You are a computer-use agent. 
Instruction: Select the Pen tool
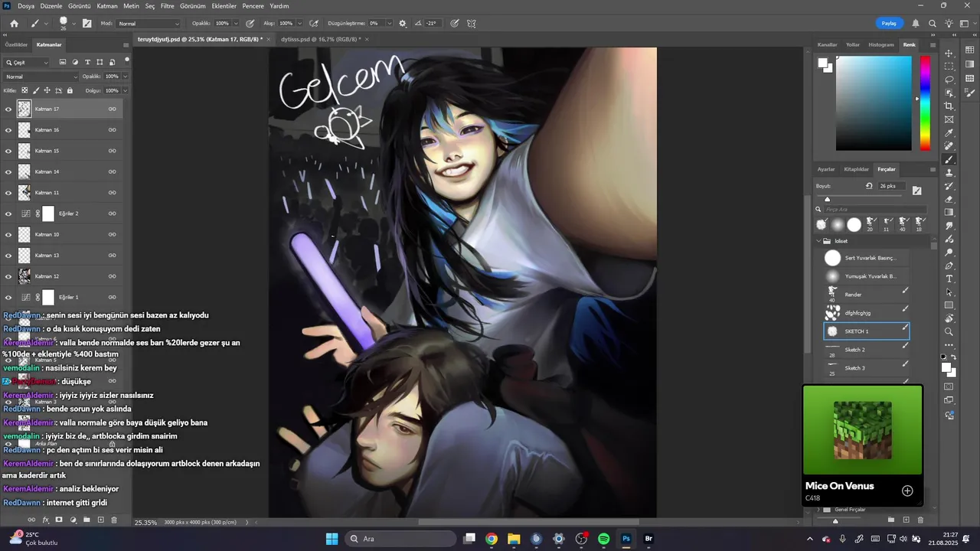tap(949, 266)
